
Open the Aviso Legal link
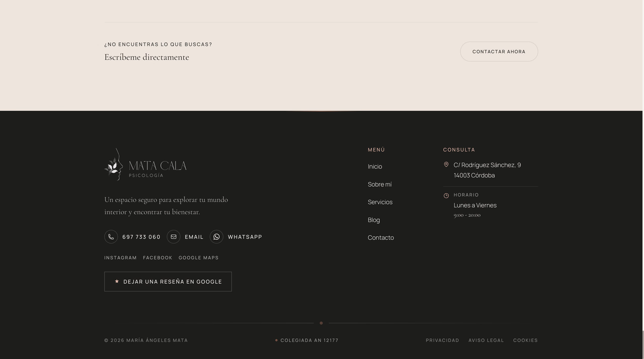click(486, 340)
